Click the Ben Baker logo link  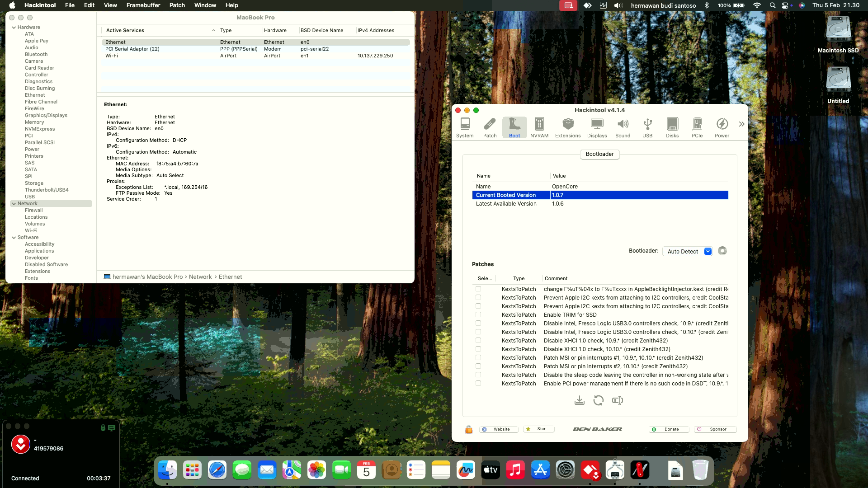pyautogui.click(x=598, y=429)
